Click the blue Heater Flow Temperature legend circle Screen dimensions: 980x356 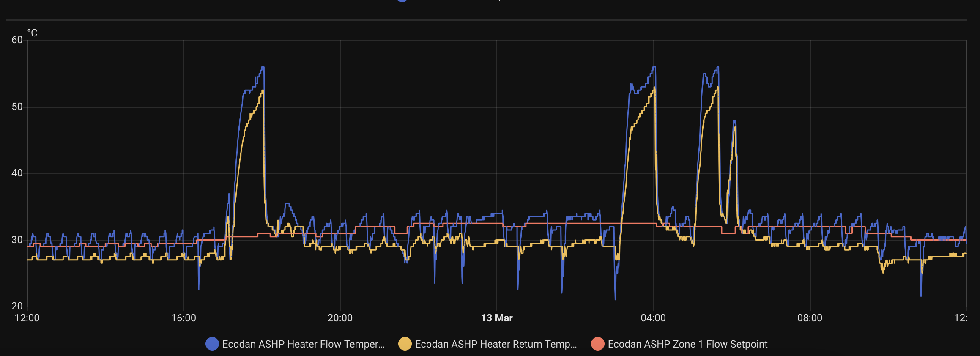click(x=212, y=344)
